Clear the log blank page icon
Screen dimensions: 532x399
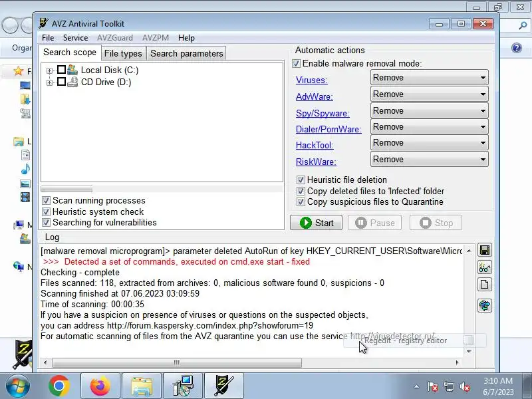pos(485,285)
